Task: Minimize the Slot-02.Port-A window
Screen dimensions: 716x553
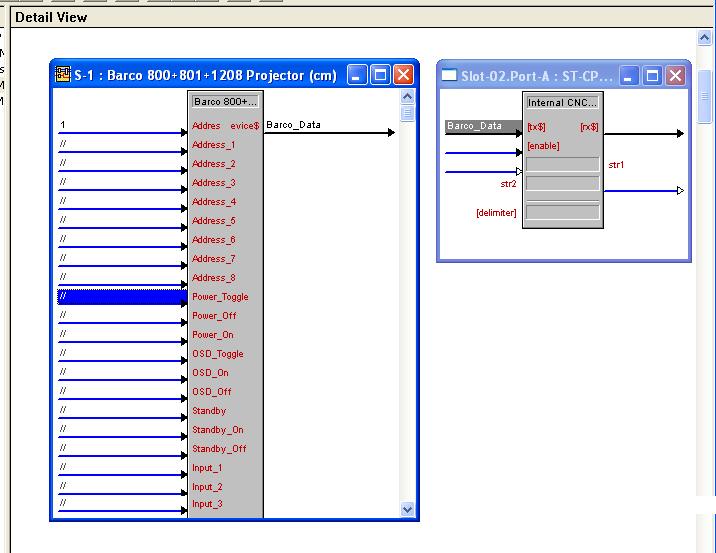Action: [629, 76]
